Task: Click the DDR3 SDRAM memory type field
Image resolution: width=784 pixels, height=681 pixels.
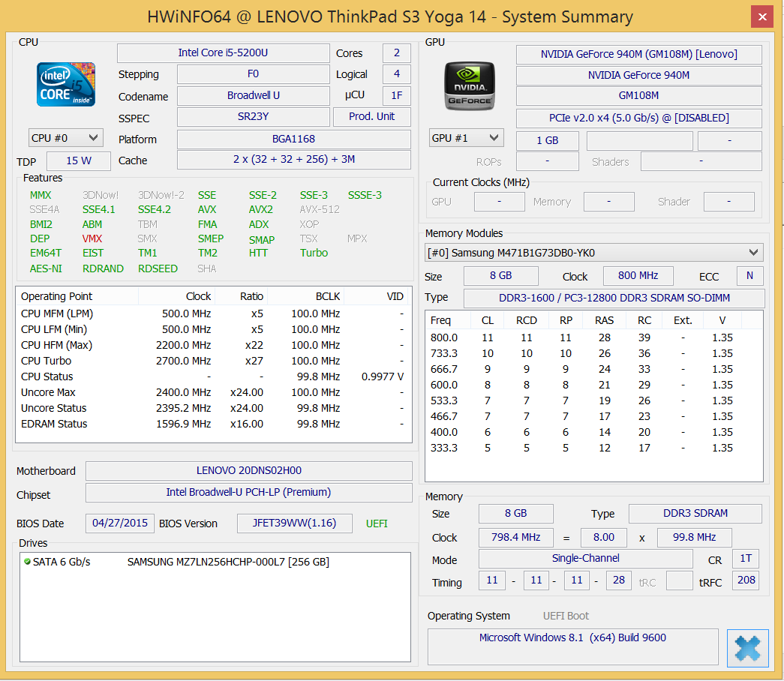Action: click(x=695, y=514)
